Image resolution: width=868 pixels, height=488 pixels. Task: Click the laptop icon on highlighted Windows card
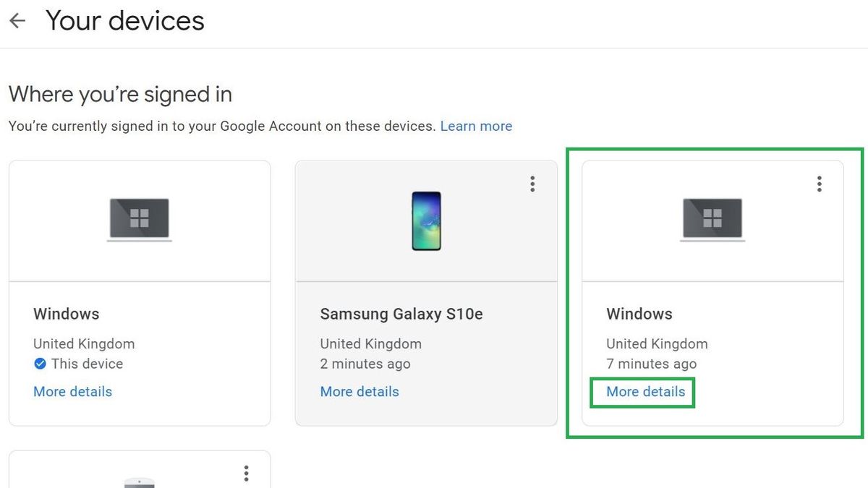[712, 219]
